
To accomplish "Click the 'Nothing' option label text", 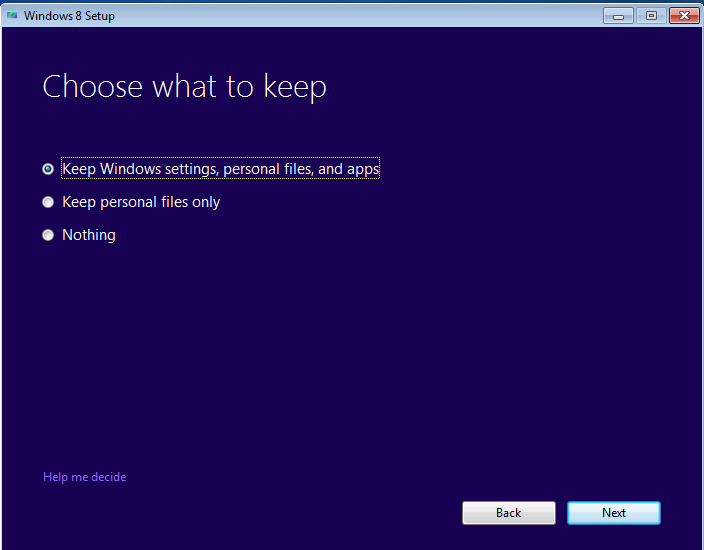I will [89, 235].
